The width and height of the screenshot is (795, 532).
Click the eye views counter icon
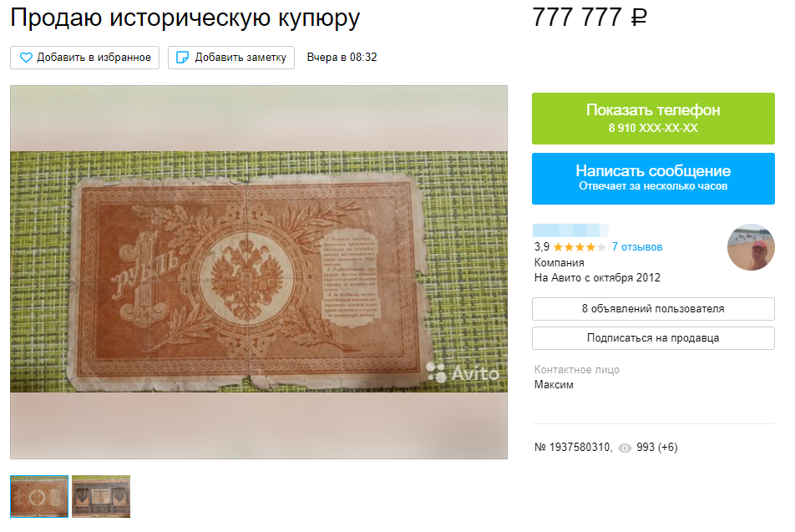click(x=625, y=448)
